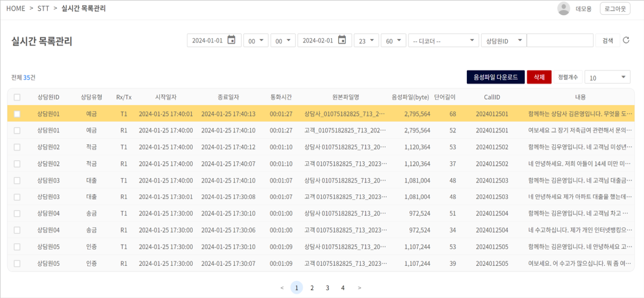Click word length value 34
Screen dimensions: 644x298
(453, 230)
